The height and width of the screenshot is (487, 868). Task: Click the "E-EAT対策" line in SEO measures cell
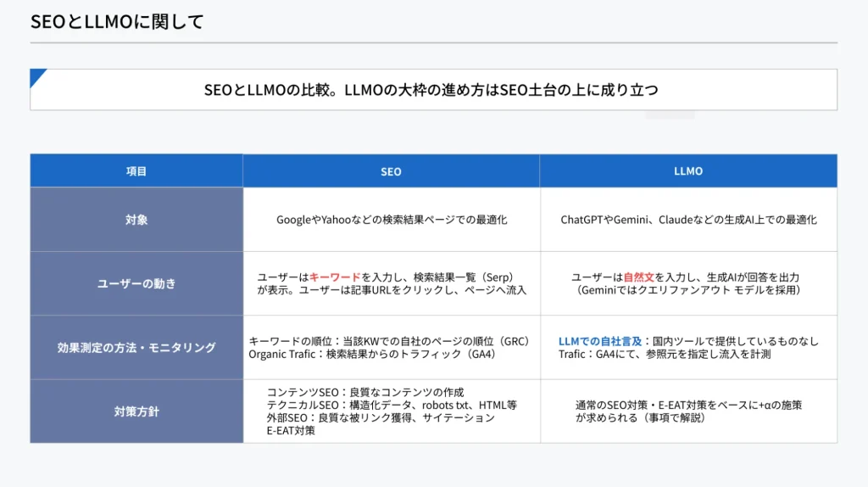pyautogui.click(x=291, y=430)
